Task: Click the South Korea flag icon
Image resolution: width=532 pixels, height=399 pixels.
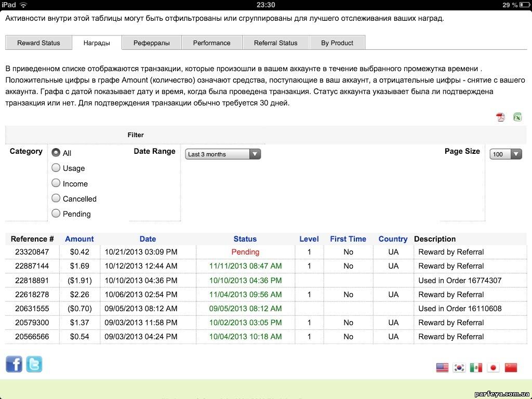Action: point(459,368)
